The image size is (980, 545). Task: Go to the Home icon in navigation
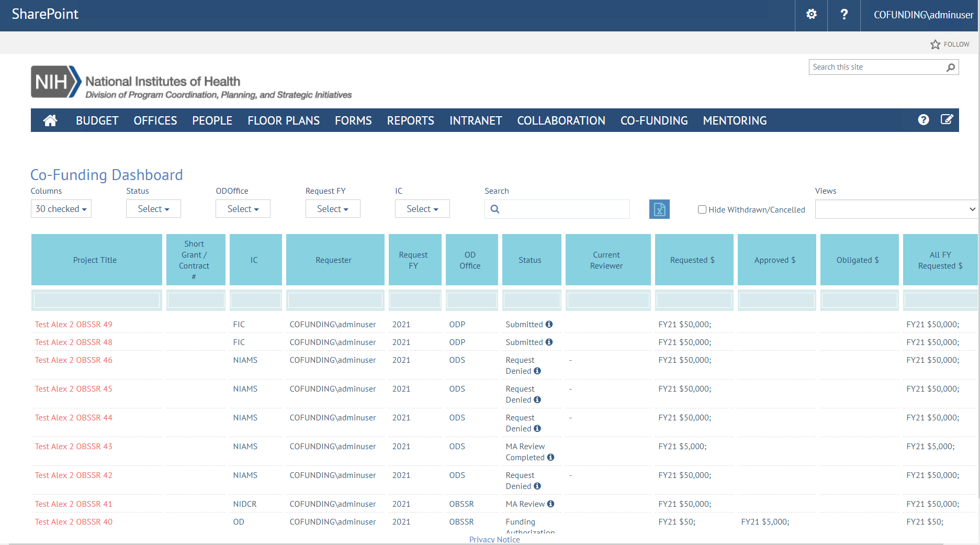point(50,120)
